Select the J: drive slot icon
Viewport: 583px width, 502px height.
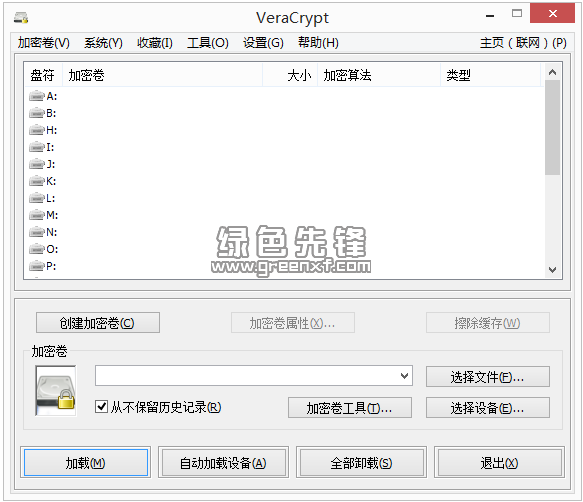pos(37,164)
